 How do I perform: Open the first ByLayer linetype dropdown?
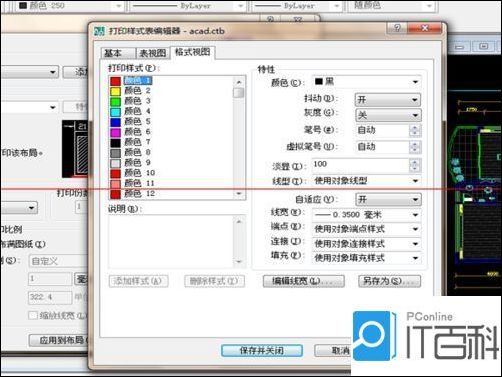187,6
